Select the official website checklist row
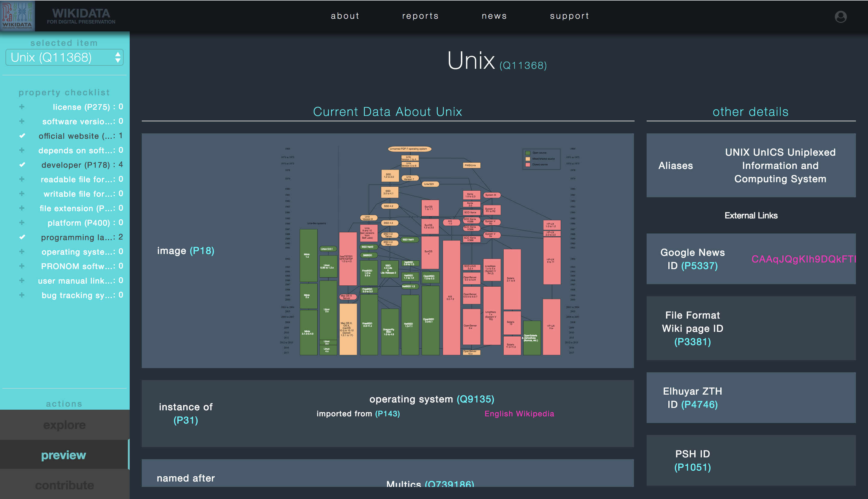Viewport: 868px width, 499px height. (71, 136)
